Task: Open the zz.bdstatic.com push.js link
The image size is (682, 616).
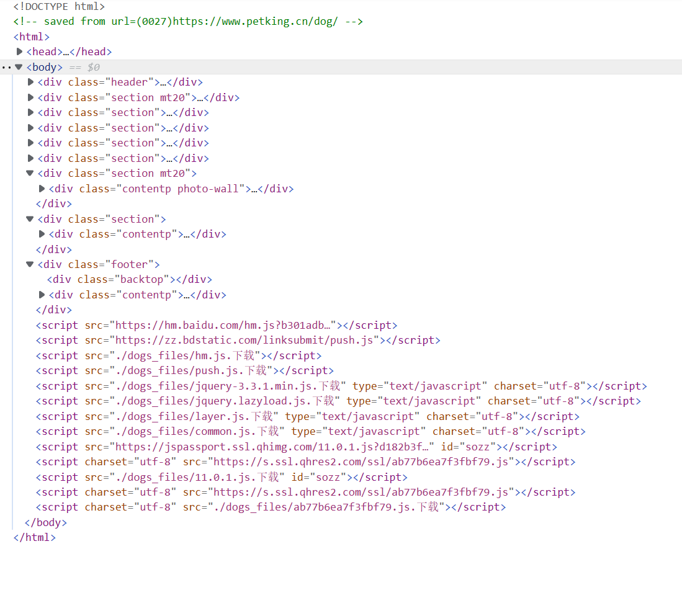Action: point(244,341)
